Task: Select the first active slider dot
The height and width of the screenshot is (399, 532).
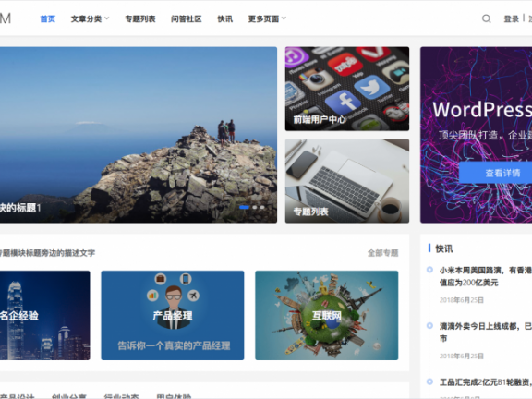Action: point(244,207)
